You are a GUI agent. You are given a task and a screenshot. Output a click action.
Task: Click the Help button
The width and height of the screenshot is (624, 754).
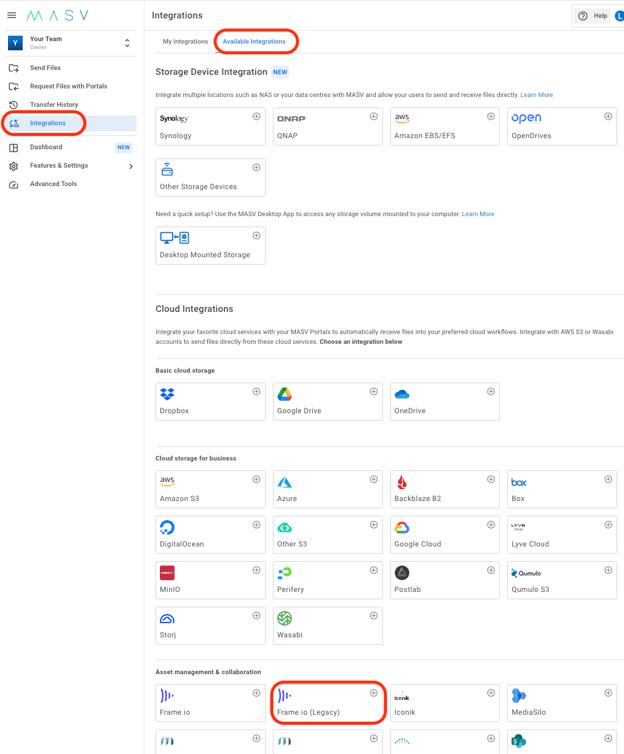tap(593, 16)
